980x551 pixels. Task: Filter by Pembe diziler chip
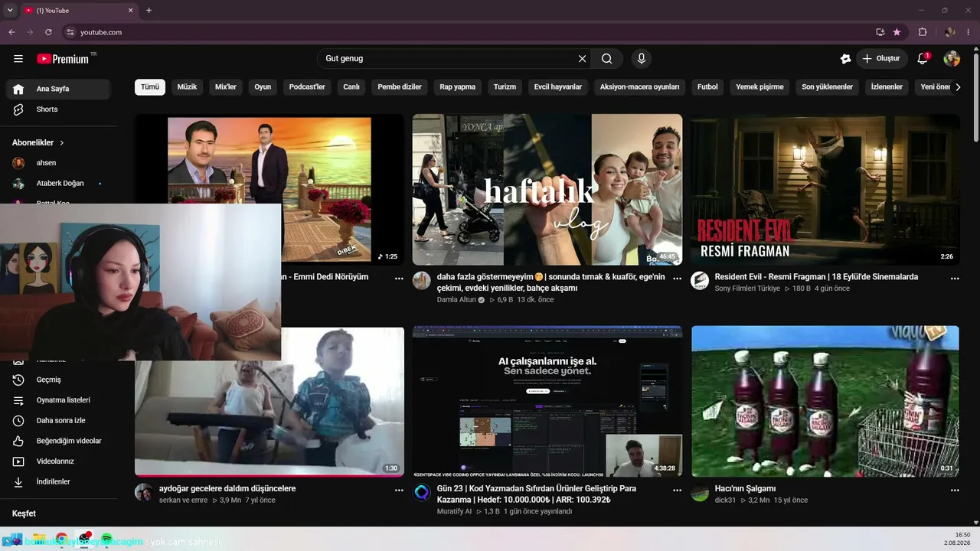(400, 87)
